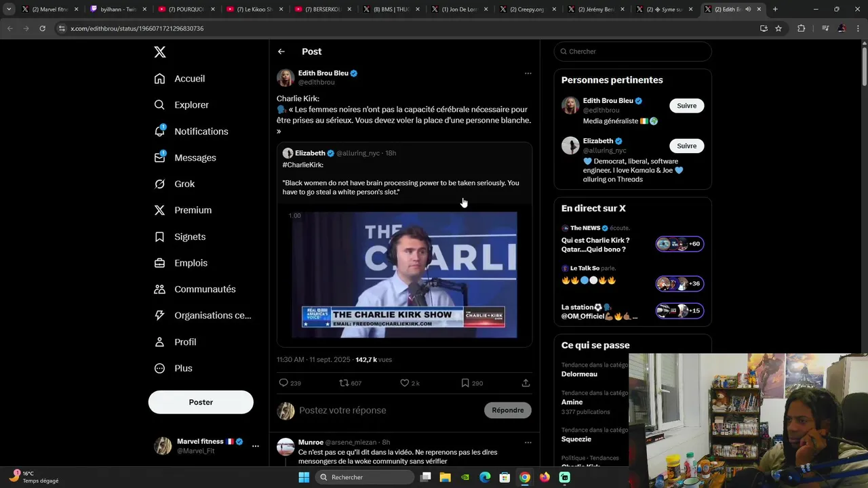The width and height of the screenshot is (868, 488).
Task: Open The NEWS live space Qui est Charlie Kirk
Action: (x=633, y=239)
